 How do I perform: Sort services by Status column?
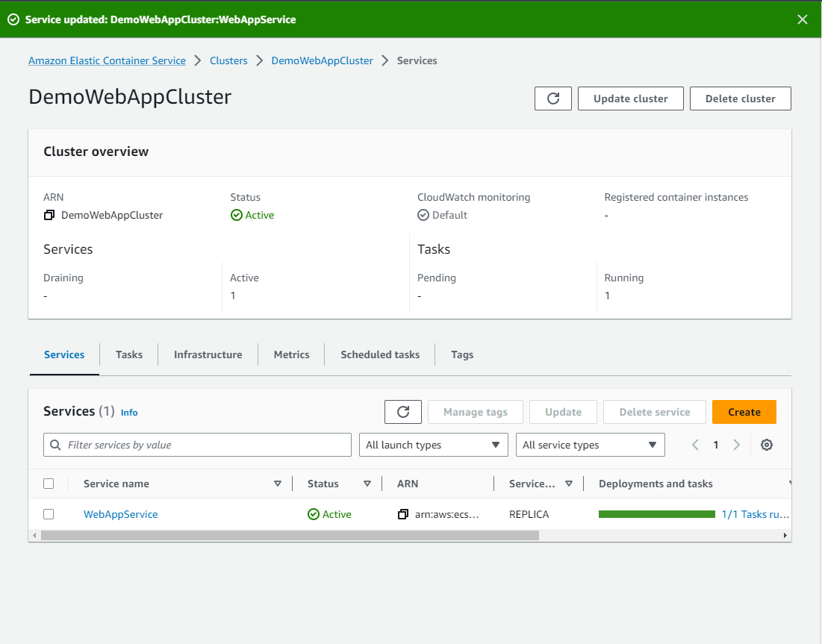(x=367, y=483)
